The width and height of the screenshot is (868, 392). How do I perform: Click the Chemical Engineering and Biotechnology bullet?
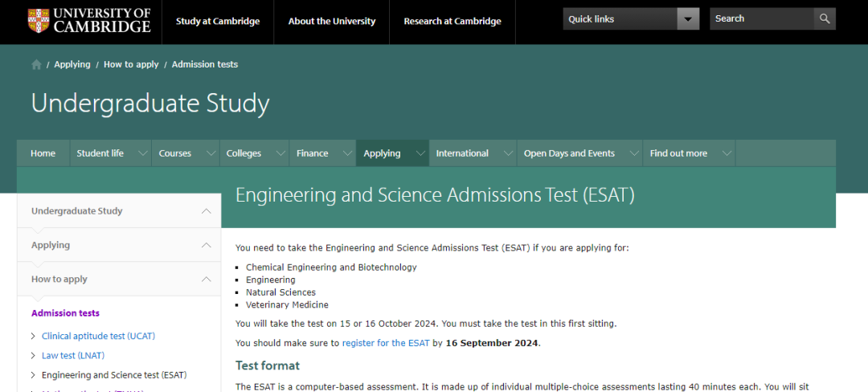point(331,267)
